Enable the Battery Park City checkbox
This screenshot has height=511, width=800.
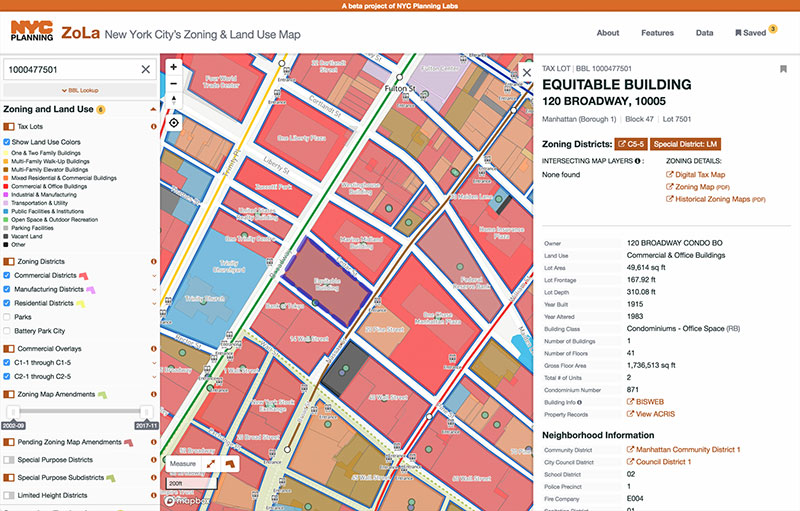[8, 331]
